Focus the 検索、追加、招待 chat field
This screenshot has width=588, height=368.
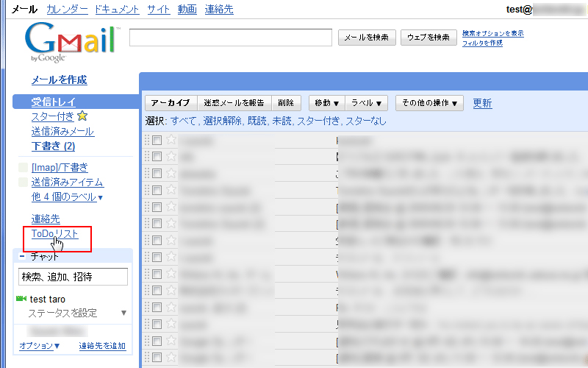click(x=73, y=277)
